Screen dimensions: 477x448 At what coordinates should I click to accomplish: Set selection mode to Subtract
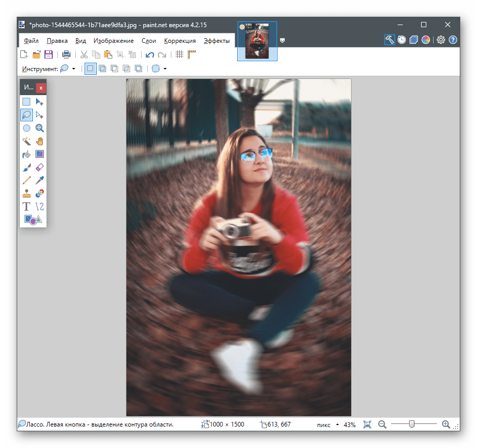coord(114,69)
